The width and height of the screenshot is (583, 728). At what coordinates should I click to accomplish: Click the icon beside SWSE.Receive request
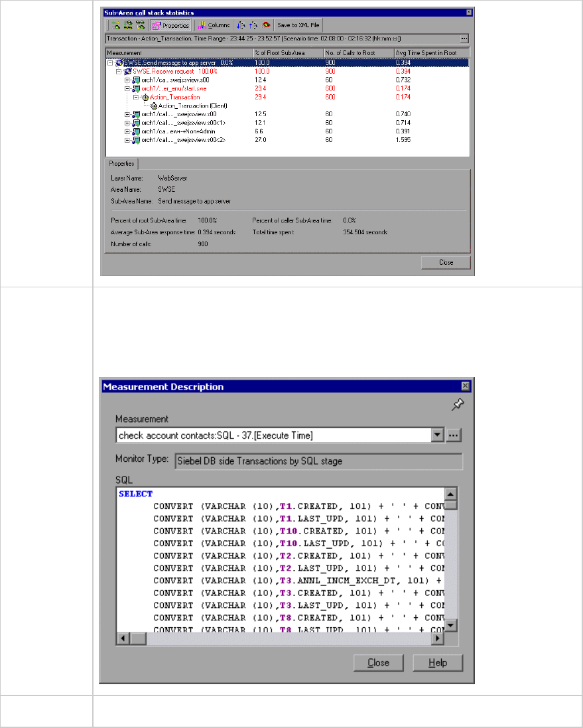click(127, 72)
